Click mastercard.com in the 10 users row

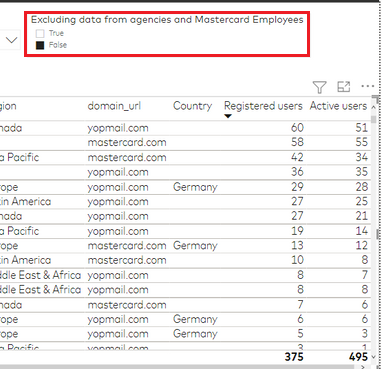pos(127,260)
